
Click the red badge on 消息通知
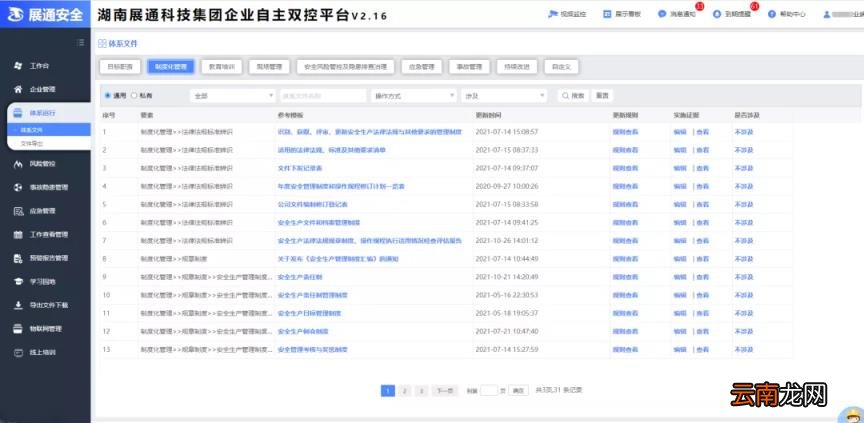[x=700, y=7]
